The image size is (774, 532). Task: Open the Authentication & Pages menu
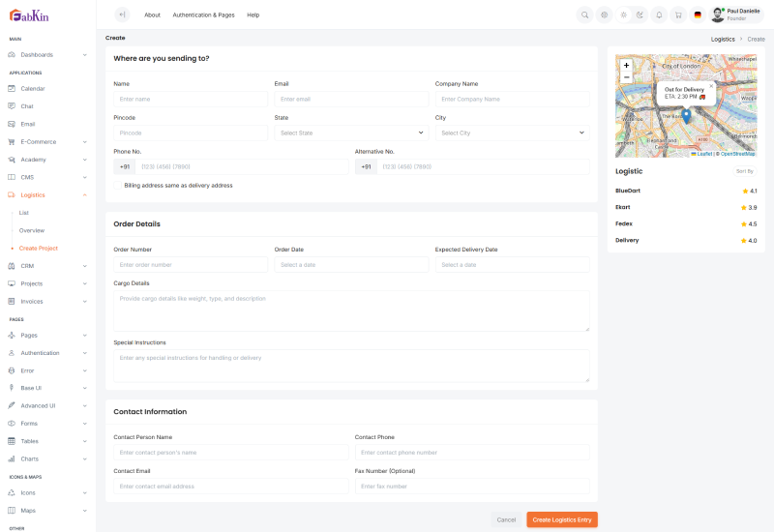203,15
